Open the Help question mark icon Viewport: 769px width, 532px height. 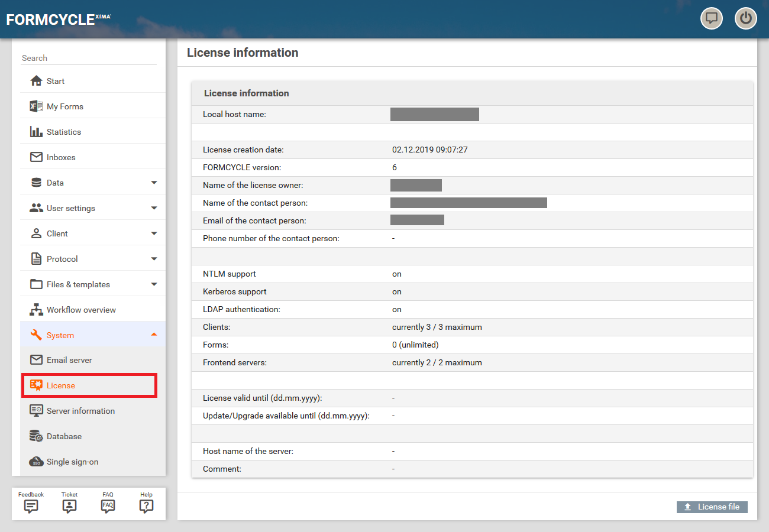(x=146, y=506)
